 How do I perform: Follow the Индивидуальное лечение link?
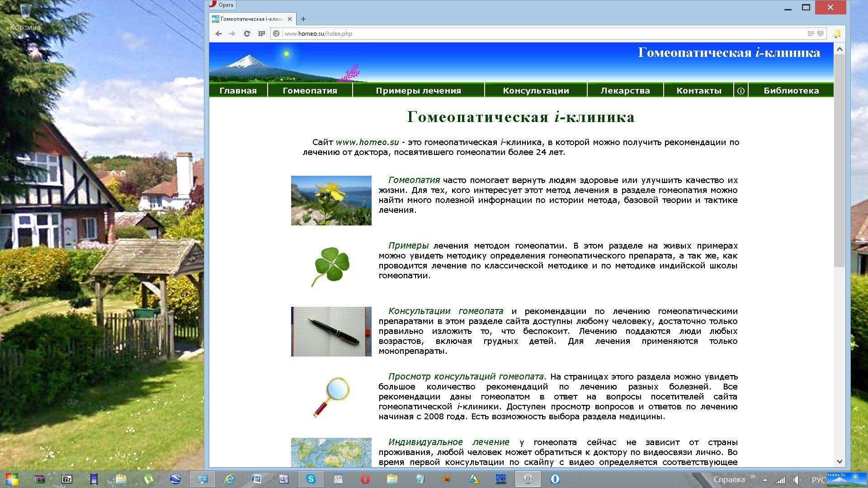tap(449, 442)
